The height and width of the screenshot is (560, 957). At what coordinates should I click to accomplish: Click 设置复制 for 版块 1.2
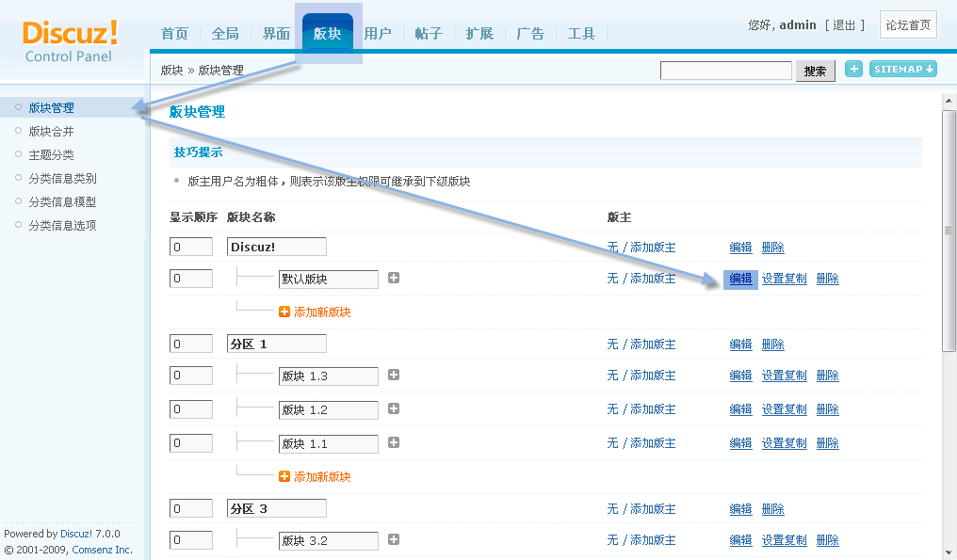coord(784,409)
